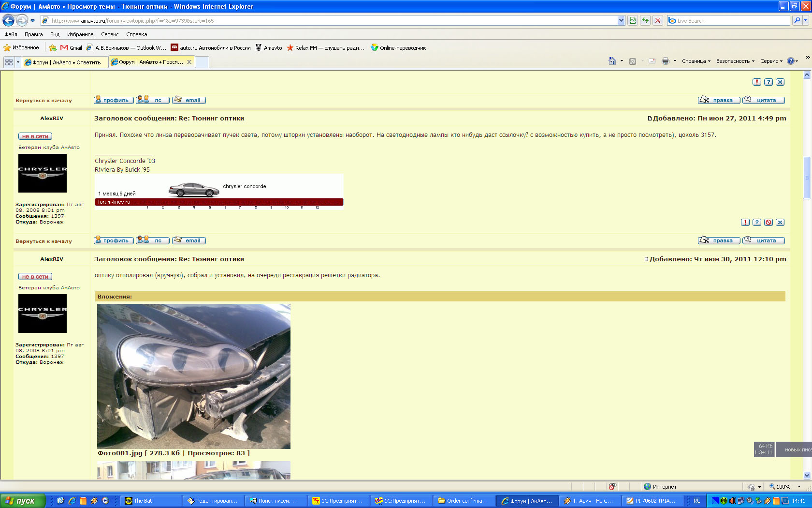The image size is (812, 508).
Task: Click the Add to Favorites Bar icon
Action: point(52,47)
